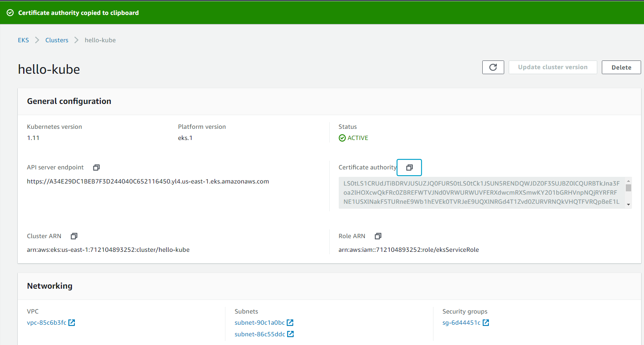Open external link icon for vpc-85c6b3fc
The image size is (644, 345).
pyautogui.click(x=72, y=323)
